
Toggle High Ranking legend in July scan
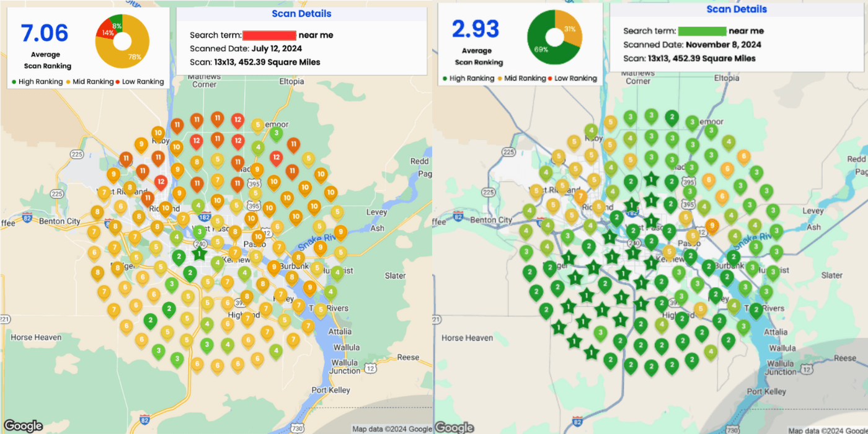[37, 82]
